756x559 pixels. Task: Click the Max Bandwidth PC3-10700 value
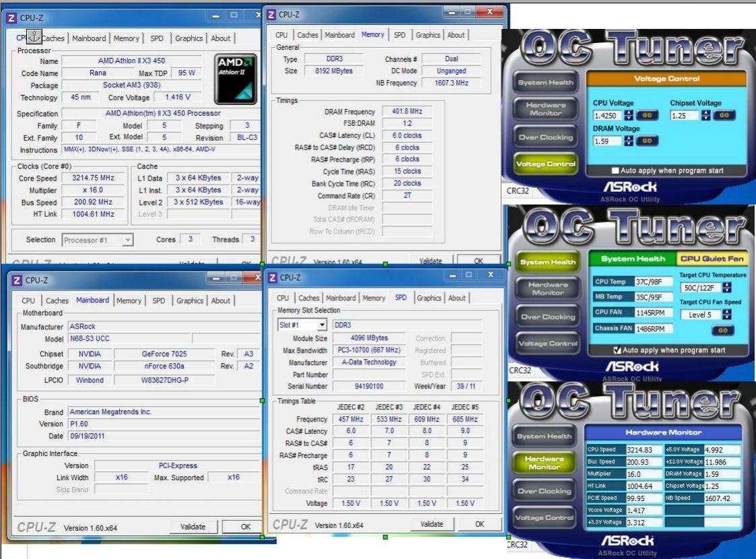click(369, 350)
